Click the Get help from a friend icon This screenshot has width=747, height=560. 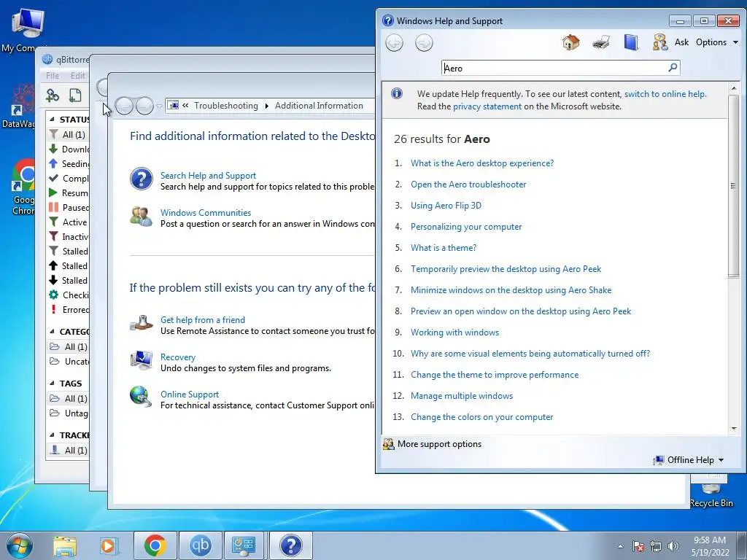click(x=142, y=323)
